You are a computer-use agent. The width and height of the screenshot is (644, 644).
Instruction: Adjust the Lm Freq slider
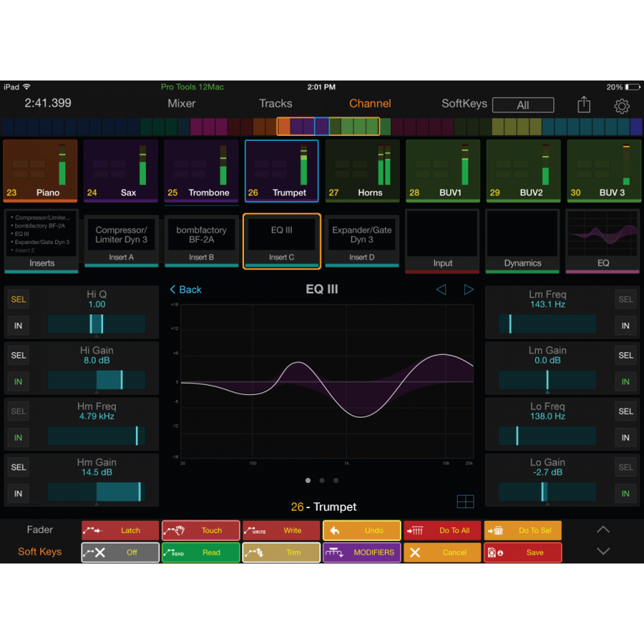coord(547,324)
